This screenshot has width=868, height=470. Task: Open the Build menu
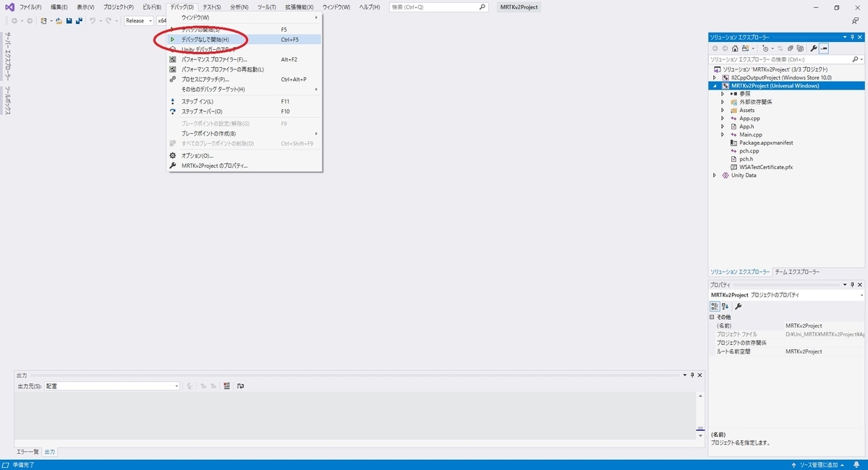click(152, 7)
